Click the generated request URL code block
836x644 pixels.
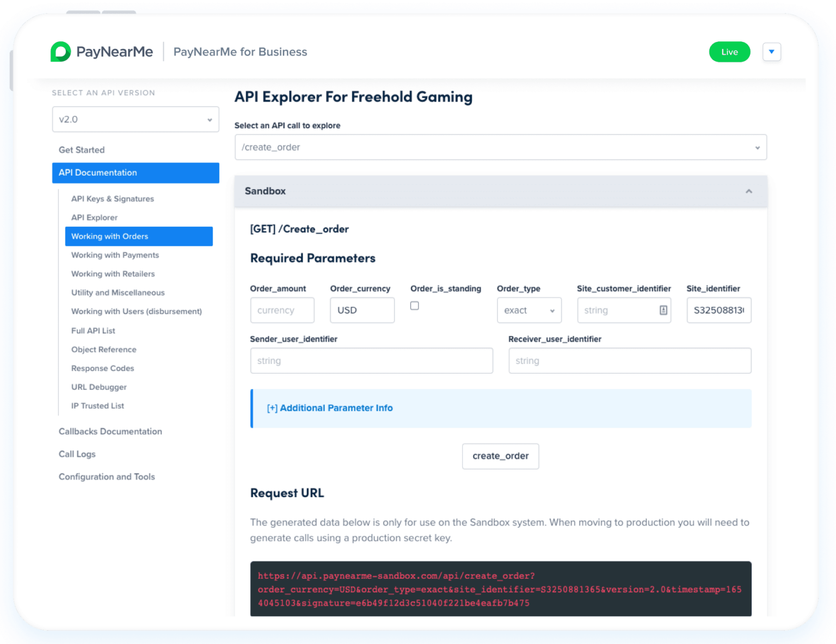pos(500,589)
